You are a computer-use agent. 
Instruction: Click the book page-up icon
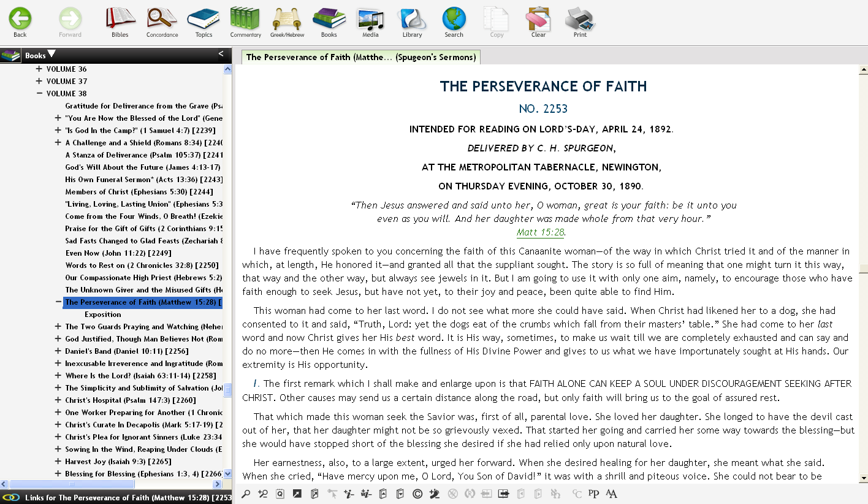point(383,494)
